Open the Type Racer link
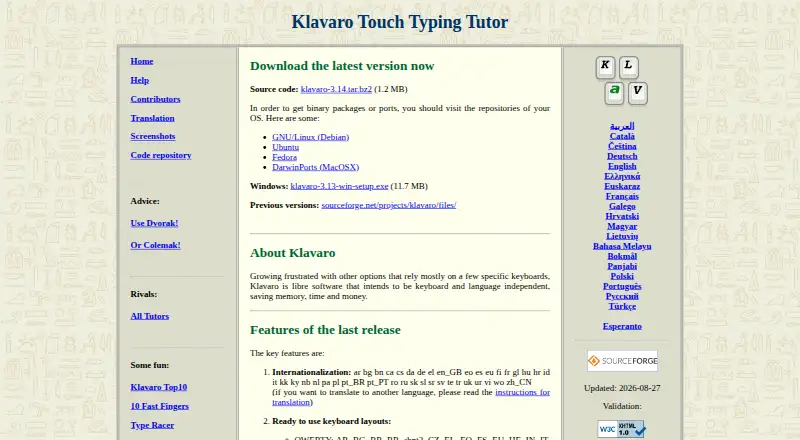 pos(153,425)
